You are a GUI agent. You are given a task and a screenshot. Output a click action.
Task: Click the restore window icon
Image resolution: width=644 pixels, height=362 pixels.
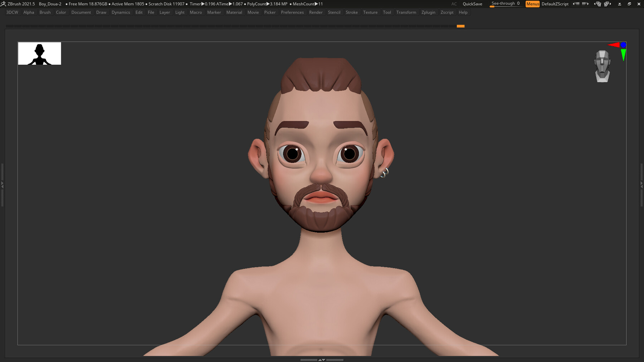point(629,4)
